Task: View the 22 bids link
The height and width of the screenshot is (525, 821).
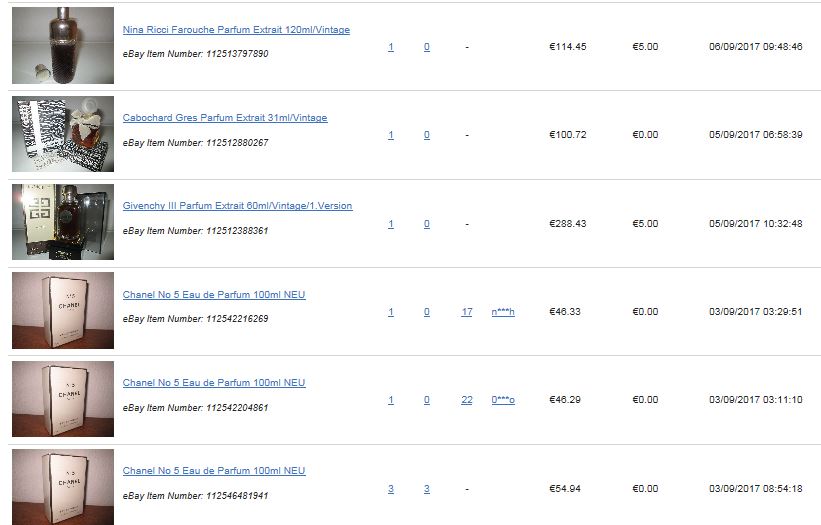Action: tap(467, 400)
